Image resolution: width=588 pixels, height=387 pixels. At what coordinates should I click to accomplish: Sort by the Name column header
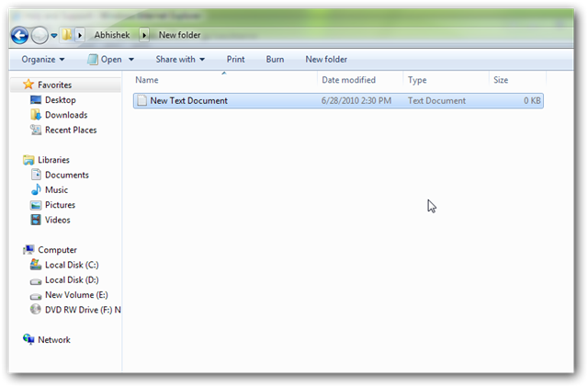147,80
